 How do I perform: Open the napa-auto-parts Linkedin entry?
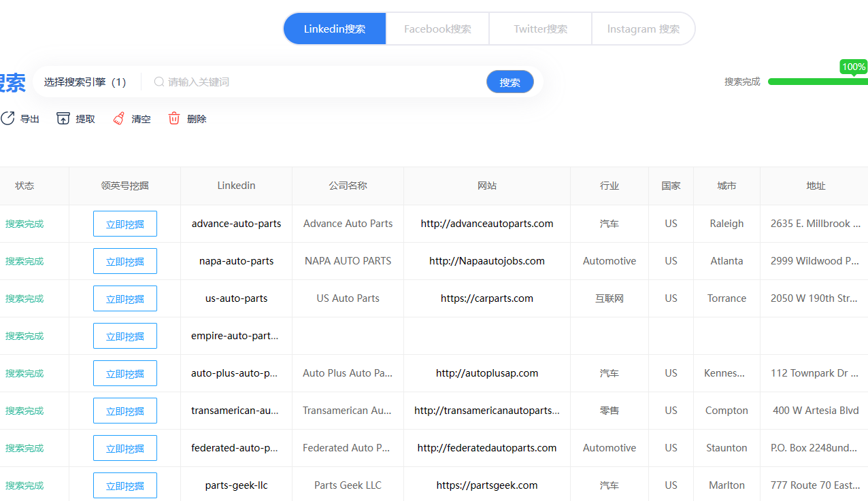[x=236, y=261]
